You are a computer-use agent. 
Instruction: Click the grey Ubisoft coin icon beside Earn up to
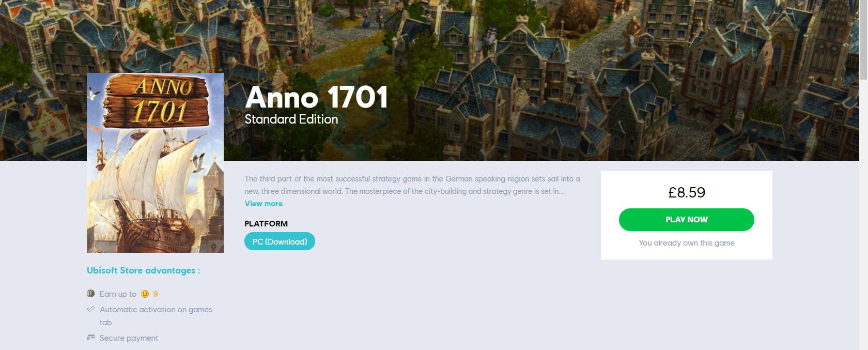(x=90, y=294)
